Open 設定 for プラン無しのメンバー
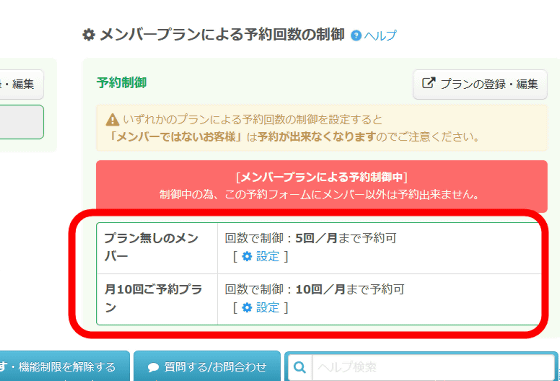This screenshot has height=381, width=560. 268,256
